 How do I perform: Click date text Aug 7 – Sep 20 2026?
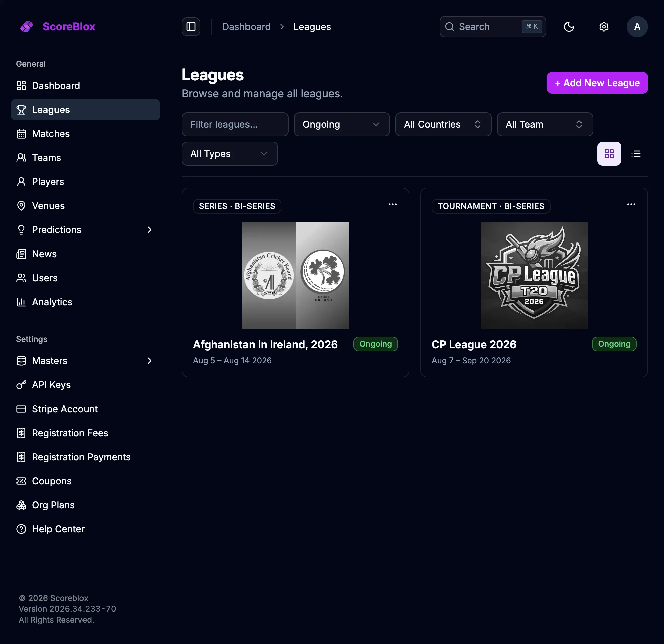pyautogui.click(x=471, y=360)
